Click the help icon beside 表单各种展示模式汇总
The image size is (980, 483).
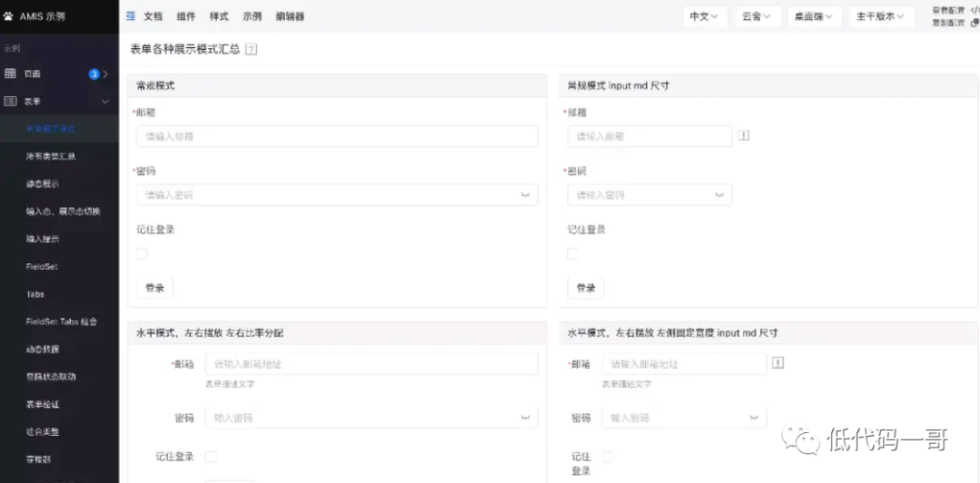pos(251,49)
